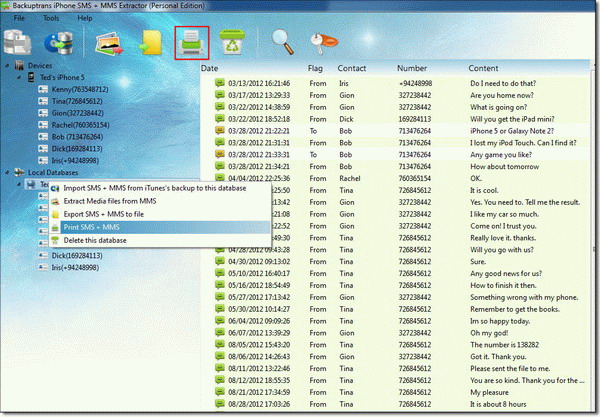Screen dimensions: 600x417
Task: Select Tina(726845612) under Ted's iPhone 5
Action: tap(77, 101)
